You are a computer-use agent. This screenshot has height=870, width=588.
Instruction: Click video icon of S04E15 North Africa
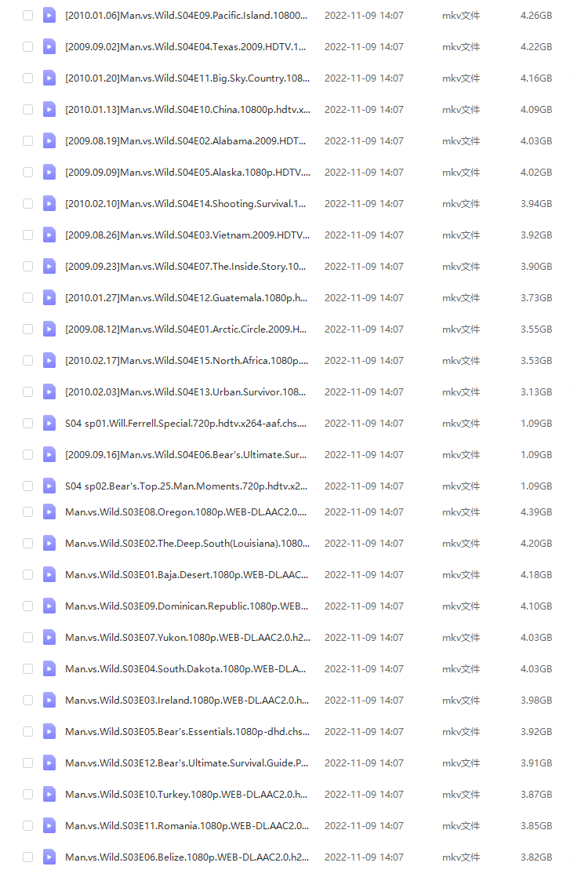pos(49,360)
